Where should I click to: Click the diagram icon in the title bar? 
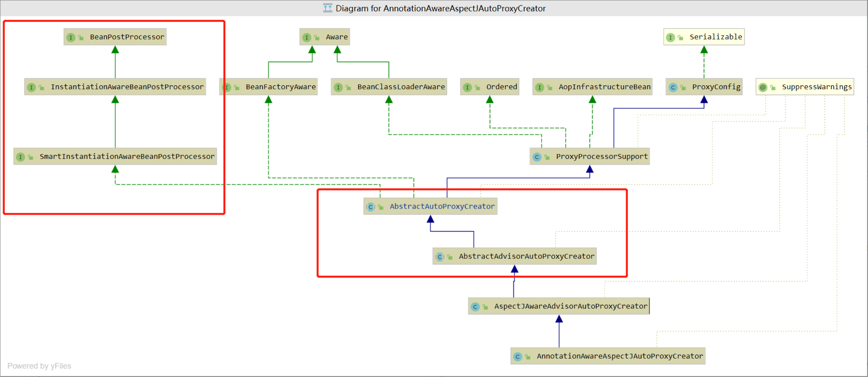point(327,8)
